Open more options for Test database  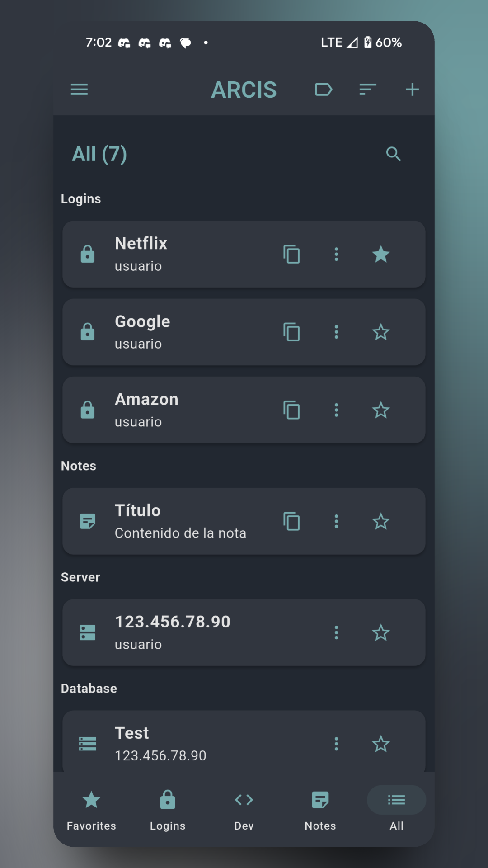(336, 744)
